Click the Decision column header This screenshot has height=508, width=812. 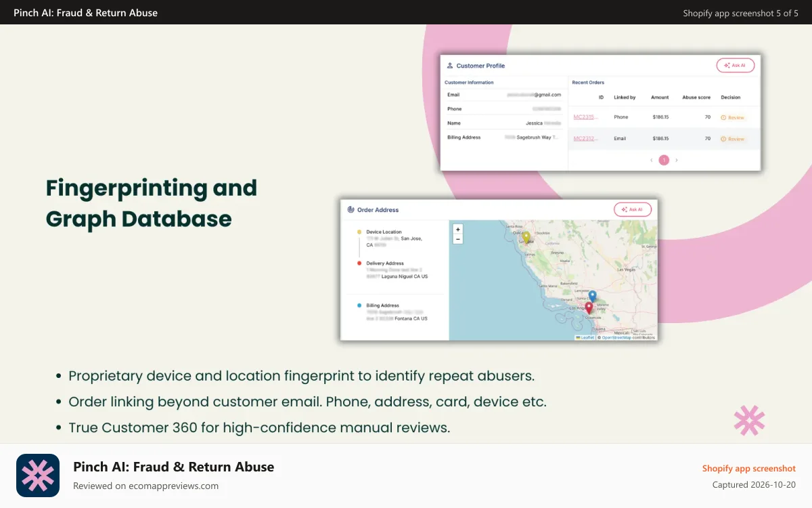tap(731, 98)
